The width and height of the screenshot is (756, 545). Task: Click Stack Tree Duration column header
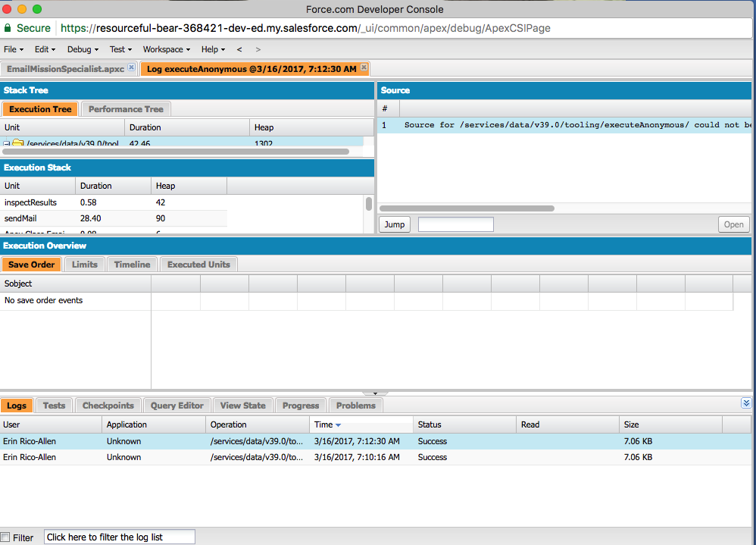click(187, 127)
